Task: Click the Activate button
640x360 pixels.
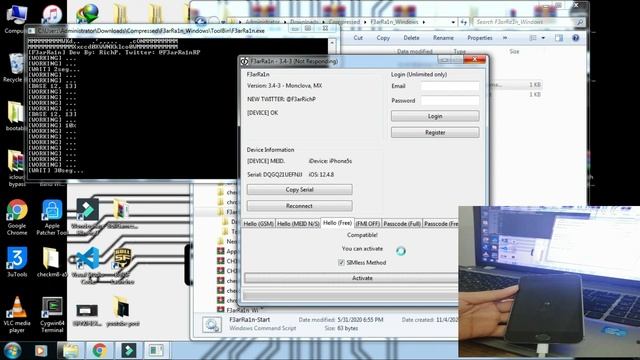Action: coord(351,278)
